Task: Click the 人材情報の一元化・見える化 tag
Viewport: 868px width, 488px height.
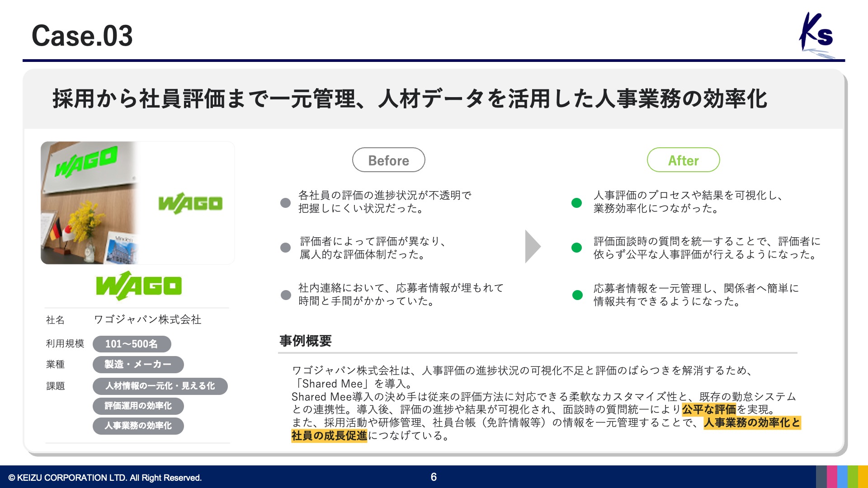Action: 160,386
